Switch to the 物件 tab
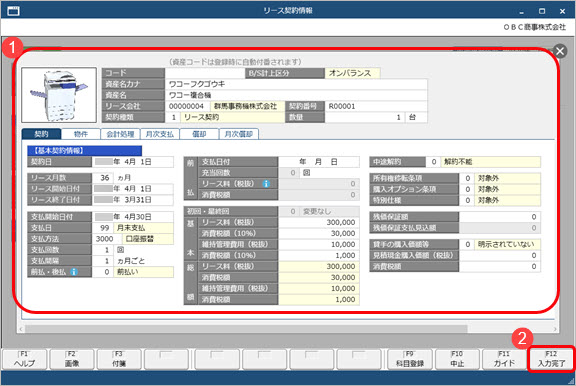 tap(81, 134)
